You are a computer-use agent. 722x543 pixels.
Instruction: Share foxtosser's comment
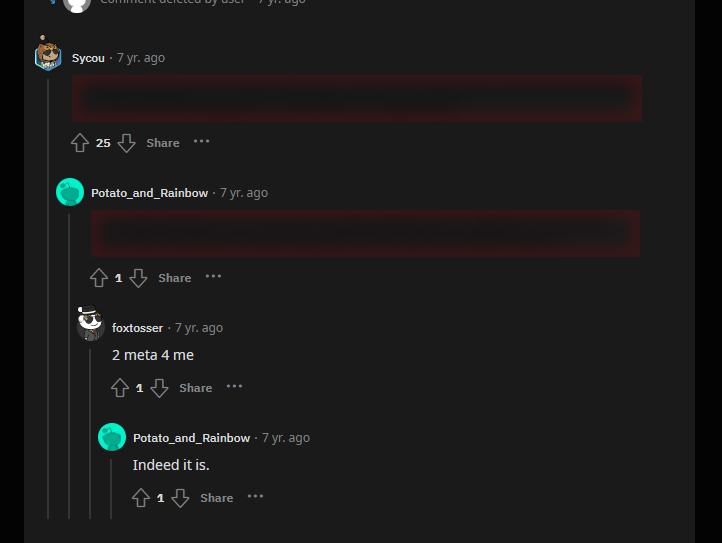coord(196,388)
